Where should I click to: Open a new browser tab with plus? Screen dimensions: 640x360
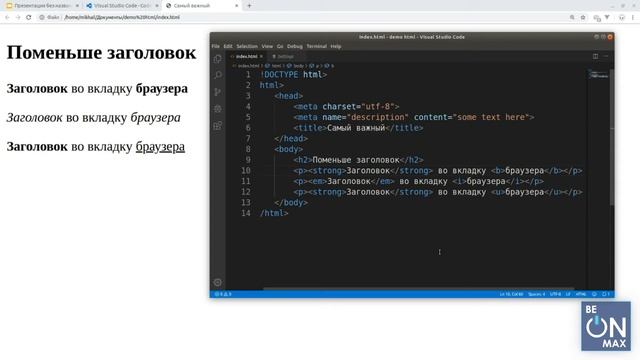click(249, 6)
